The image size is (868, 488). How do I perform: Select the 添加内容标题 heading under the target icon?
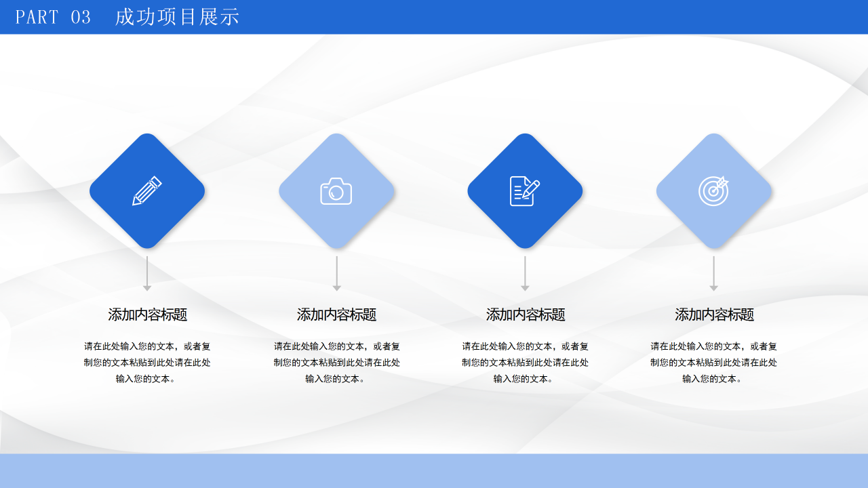point(714,314)
